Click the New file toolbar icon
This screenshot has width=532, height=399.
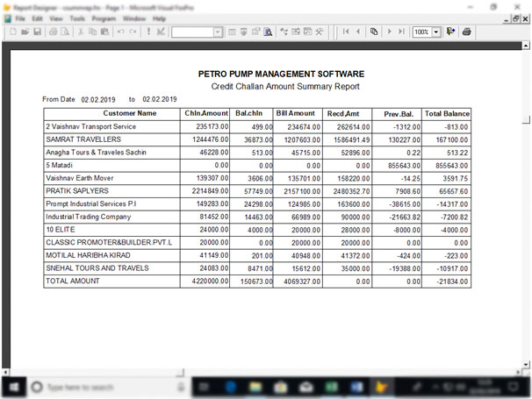[x=13, y=32]
